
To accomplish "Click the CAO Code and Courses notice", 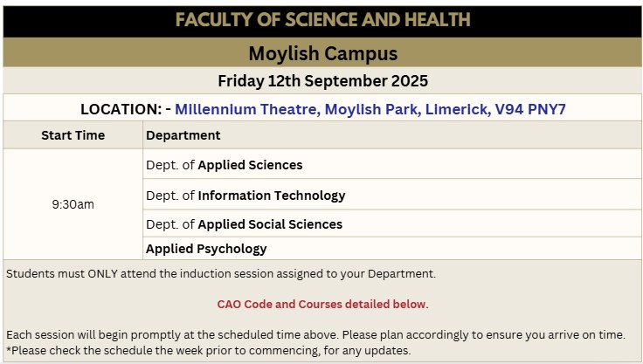I will point(322,305).
